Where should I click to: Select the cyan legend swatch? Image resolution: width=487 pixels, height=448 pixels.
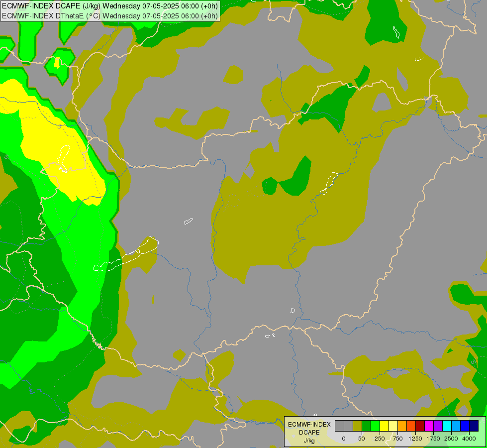(x=447, y=426)
